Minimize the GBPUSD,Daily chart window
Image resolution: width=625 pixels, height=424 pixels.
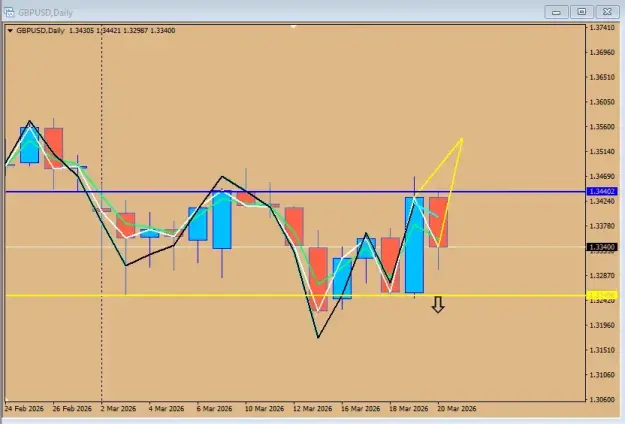point(556,12)
